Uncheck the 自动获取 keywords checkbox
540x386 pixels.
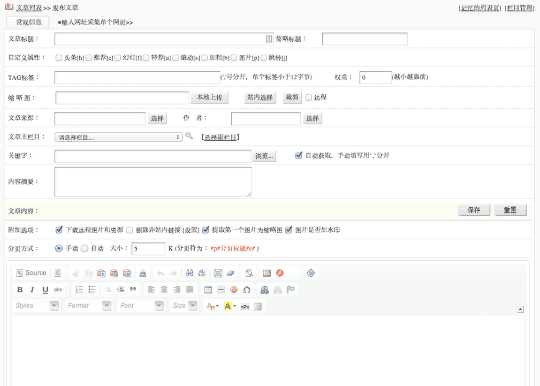coord(299,155)
